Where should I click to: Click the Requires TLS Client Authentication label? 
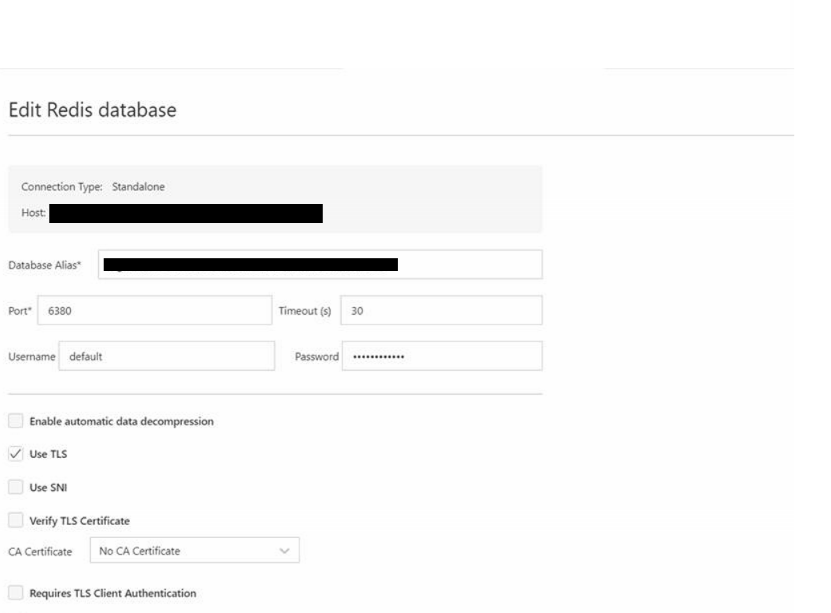pyautogui.click(x=112, y=593)
